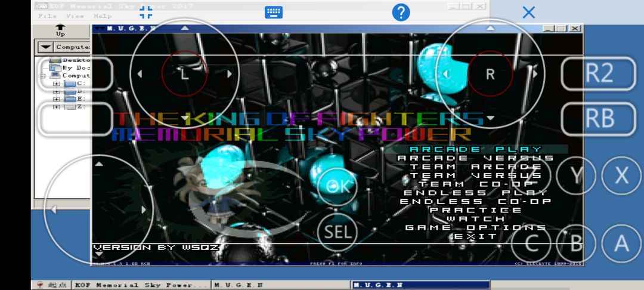Tap the B gamepad button

click(576, 244)
